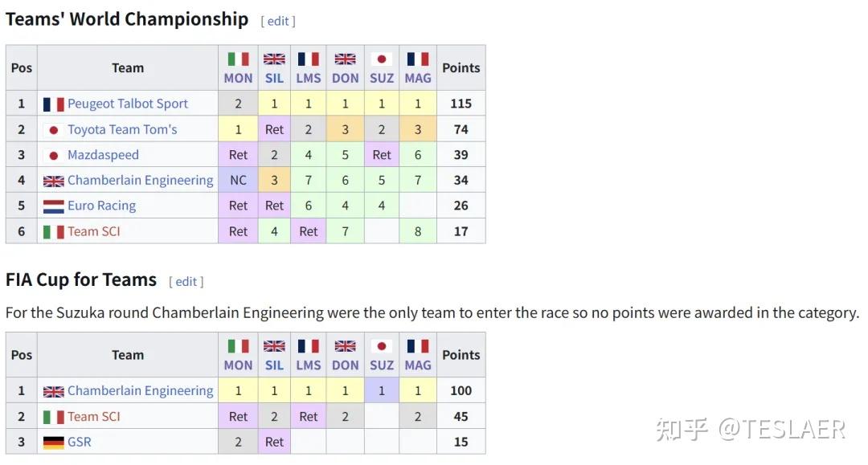
Task: Open the LMS race link in top table header
Action: pos(309,78)
